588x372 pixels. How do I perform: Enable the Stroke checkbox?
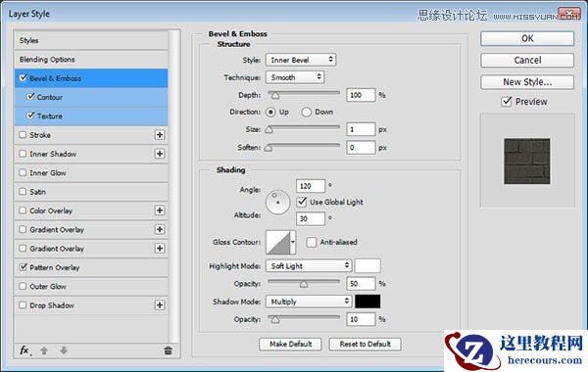[23, 134]
